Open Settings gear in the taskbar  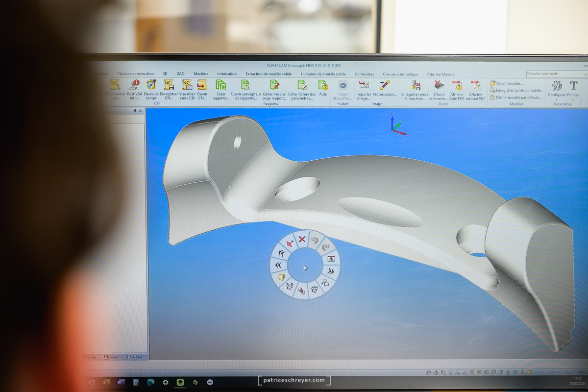click(166, 382)
